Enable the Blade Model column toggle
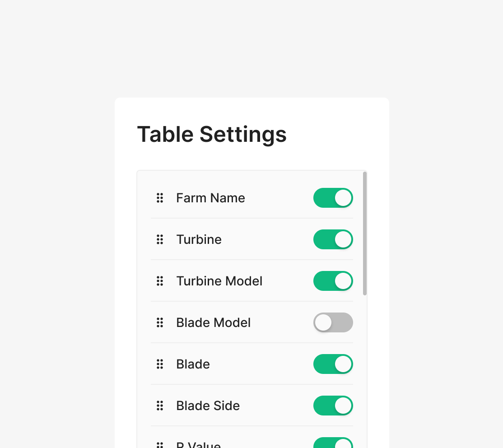The image size is (503, 448). 333,322
